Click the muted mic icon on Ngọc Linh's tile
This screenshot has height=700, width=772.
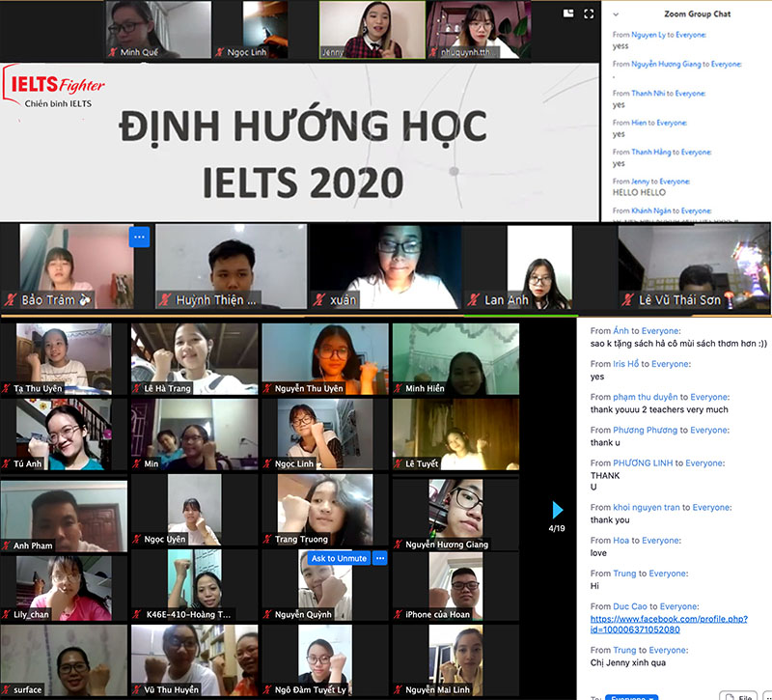(270, 462)
